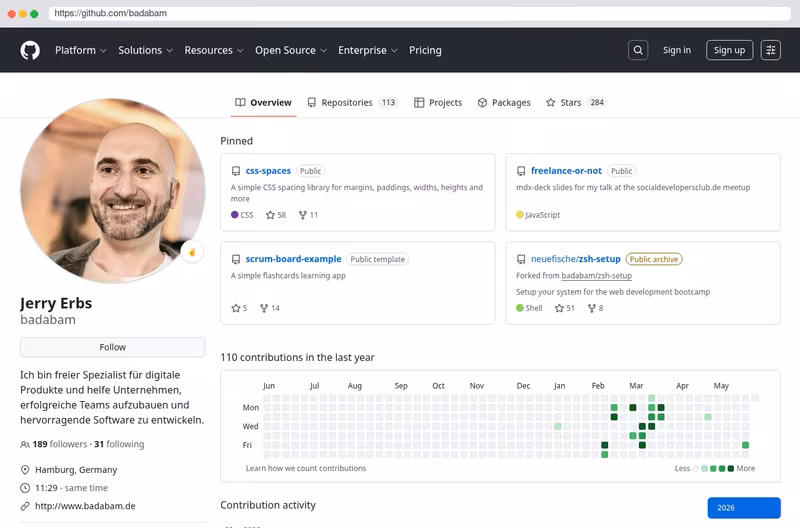
Task: Click the purple CSS language dot
Action: click(235, 215)
